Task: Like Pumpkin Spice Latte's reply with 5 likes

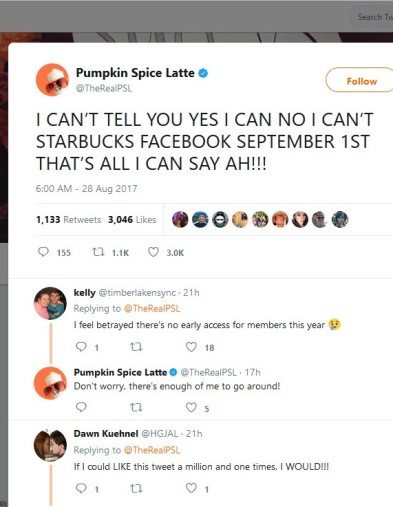Action: point(191,407)
